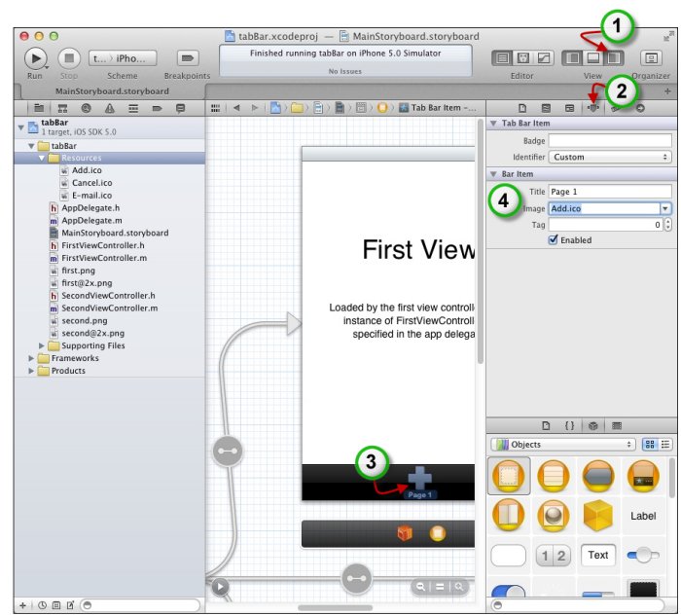The image size is (681, 616).
Task: Open the Objects library dropdown
Action: pyautogui.click(x=563, y=444)
